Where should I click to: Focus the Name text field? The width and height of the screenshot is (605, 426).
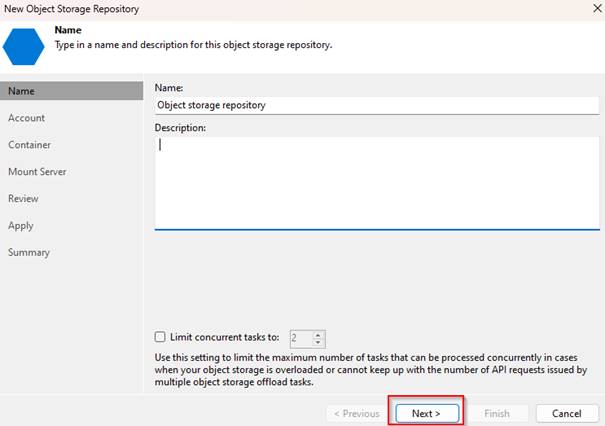pyautogui.click(x=377, y=105)
